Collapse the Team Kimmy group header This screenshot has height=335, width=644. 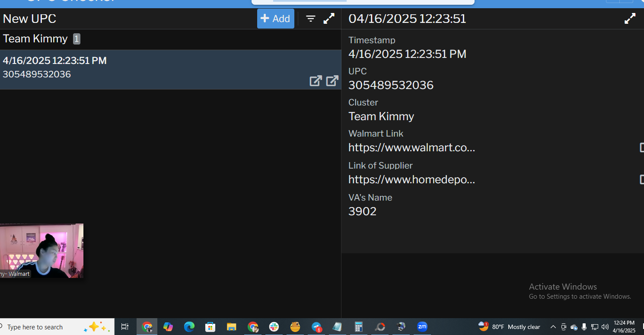[35, 39]
